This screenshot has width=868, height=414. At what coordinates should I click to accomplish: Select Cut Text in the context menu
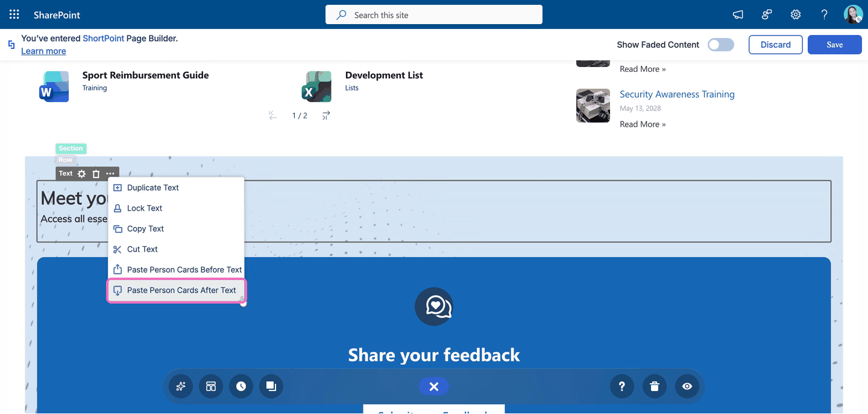click(x=176, y=249)
